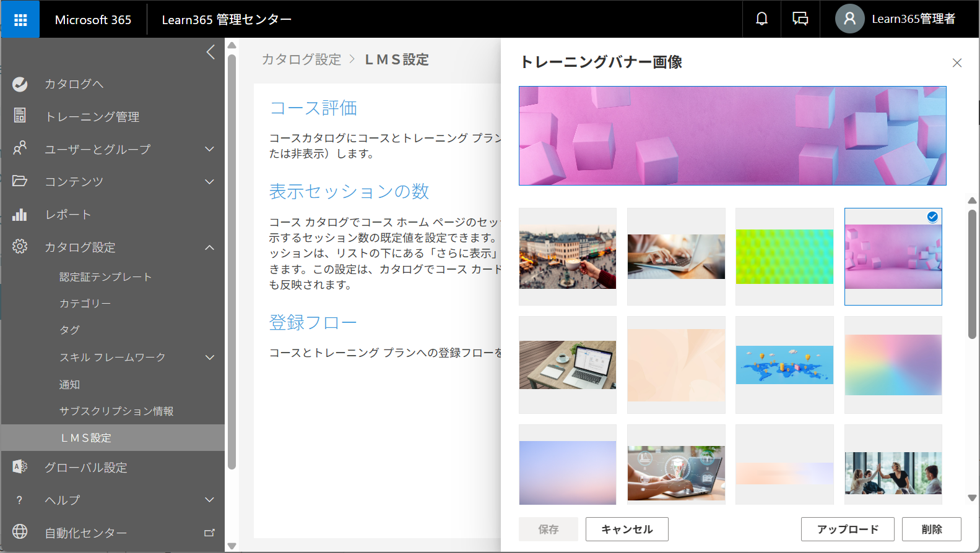
Task: Click the グローバル設定 icon
Action: pyautogui.click(x=20, y=466)
